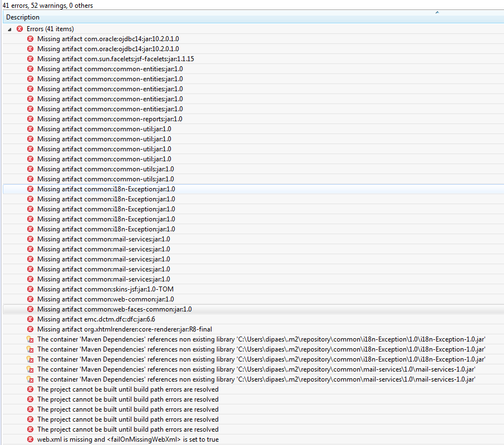This screenshot has height=445, width=504.
Task: Click error icon of jsf-facelets artifact row
Action: (30, 59)
